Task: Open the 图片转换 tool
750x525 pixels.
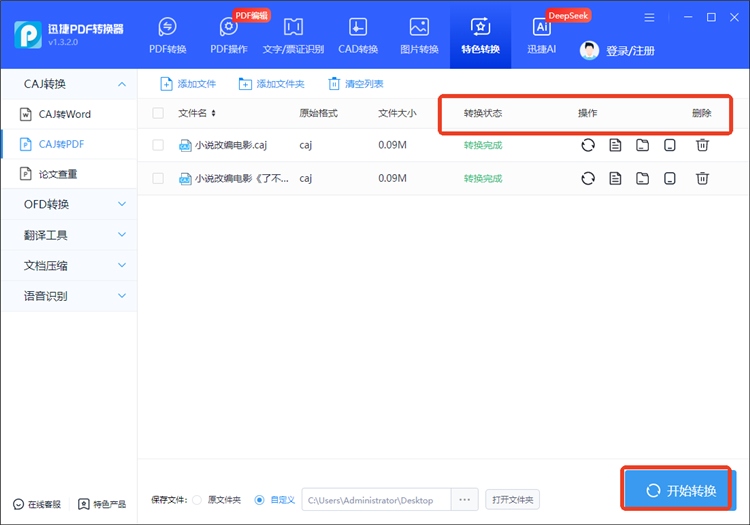Action: 419,35
